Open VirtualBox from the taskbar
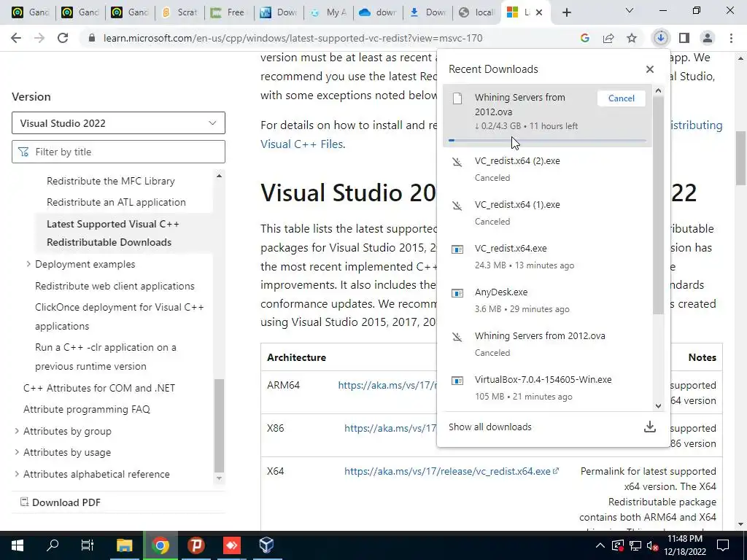 pyautogui.click(x=267, y=545)
